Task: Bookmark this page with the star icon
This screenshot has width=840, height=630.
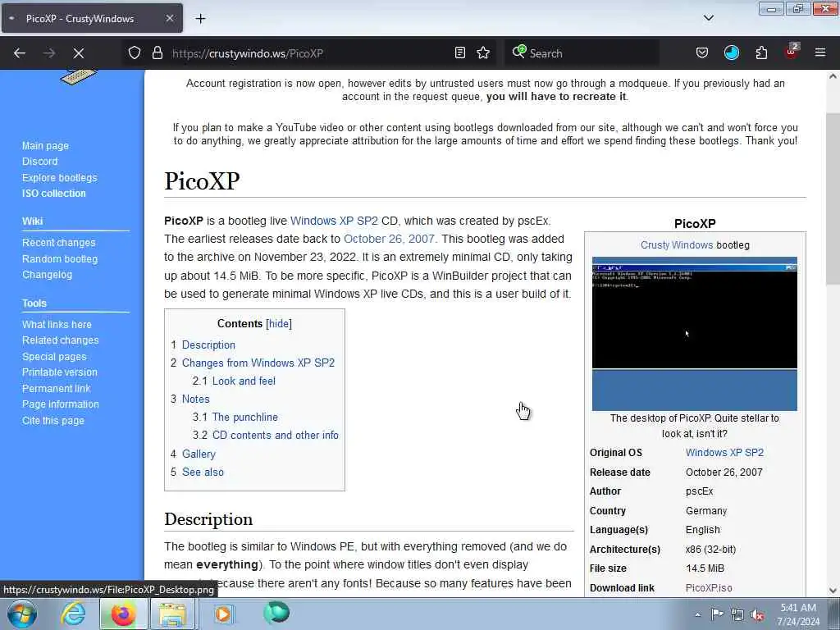Action: pyautogui.click(x=483, y=53)
